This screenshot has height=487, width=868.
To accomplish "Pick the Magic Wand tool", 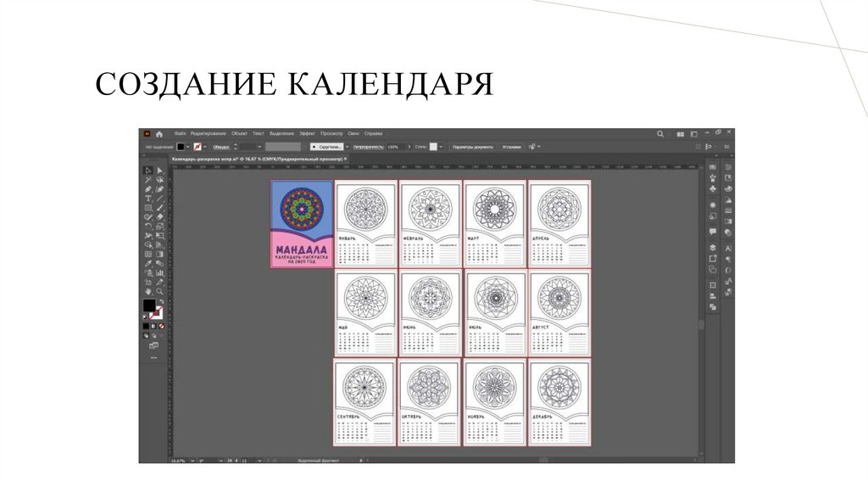I will (147, 180).
